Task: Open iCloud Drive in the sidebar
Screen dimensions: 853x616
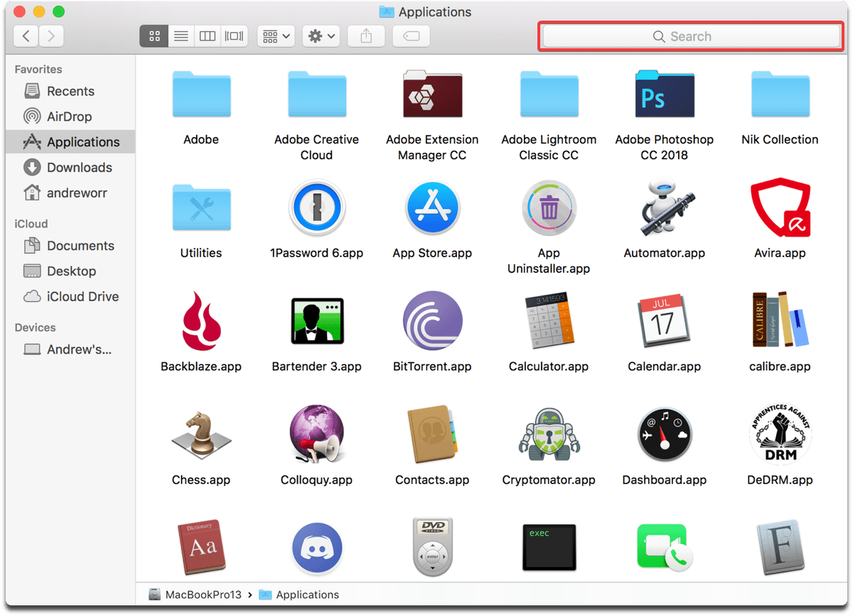Action: click(x=70, y=296)
